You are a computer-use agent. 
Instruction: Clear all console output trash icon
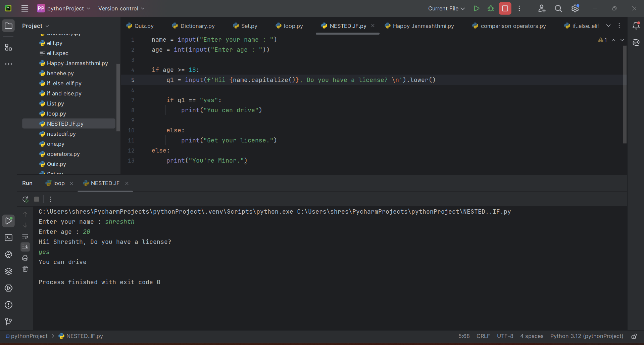coord(25,269)
